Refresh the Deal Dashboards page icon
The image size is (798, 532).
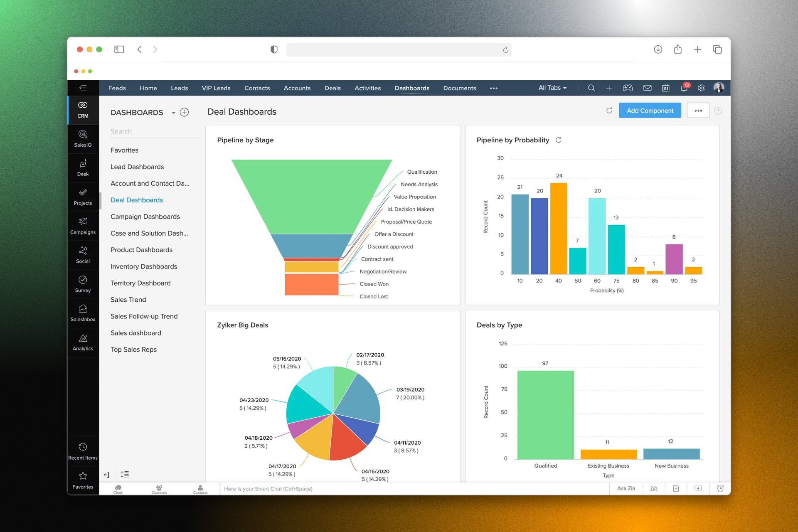609,111
